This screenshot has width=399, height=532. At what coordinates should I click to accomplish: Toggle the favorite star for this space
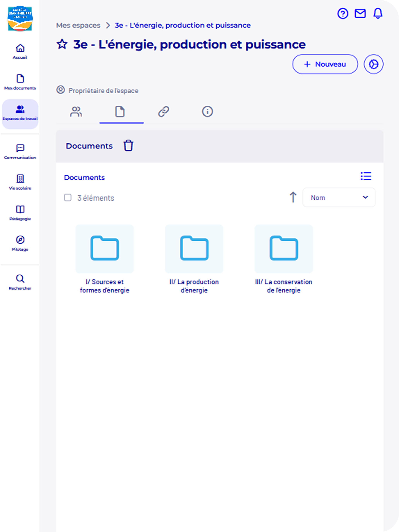(62, 44)
